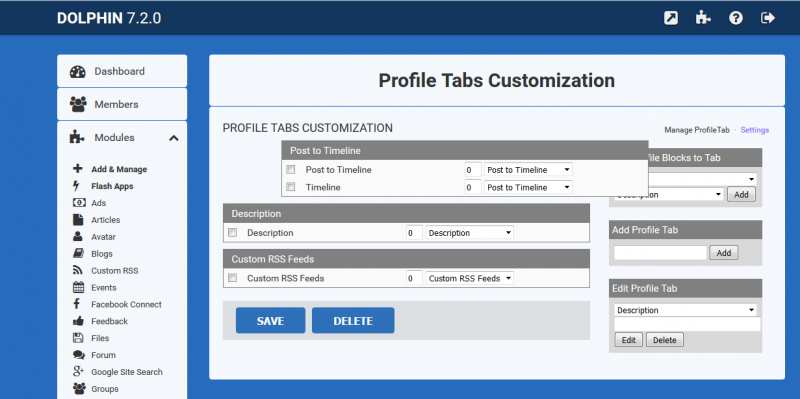The height and width of the screenshot is (399, 800).
Task: Open the Settings link
Action: click(x=755, y=130)
